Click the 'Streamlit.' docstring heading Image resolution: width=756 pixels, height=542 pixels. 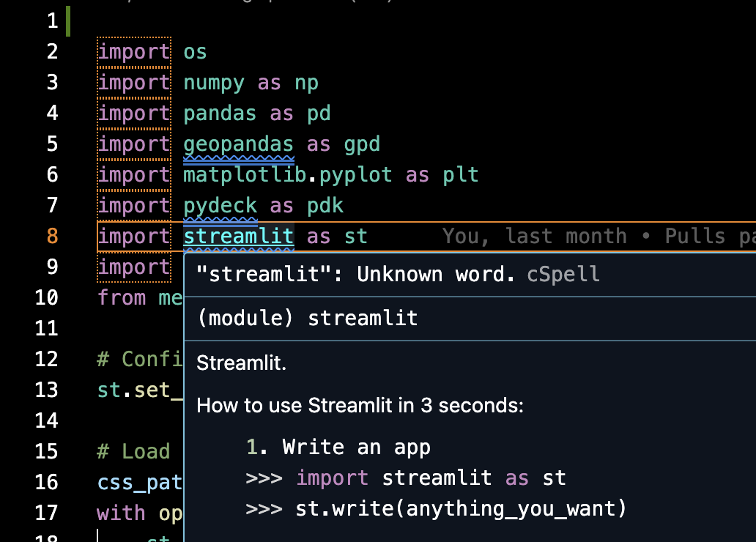[x=241, y=363]
